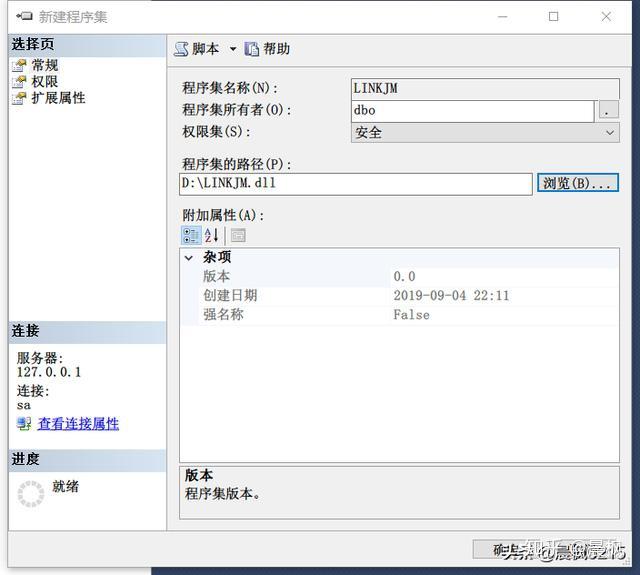Viewport: 640px width, 575px height.
Task: Click the date value 2019-09-04 22:11
Action: point(451,296)
